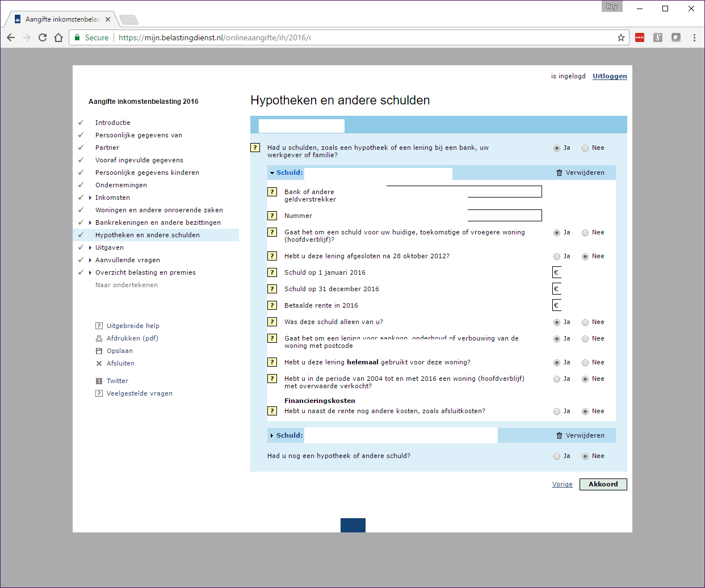The image size is (705, 588).
Task: Select 'Nee' for 'helemaal gebruikt voor deze woning'
Action: pyautogui.click(x=585, y=363)
